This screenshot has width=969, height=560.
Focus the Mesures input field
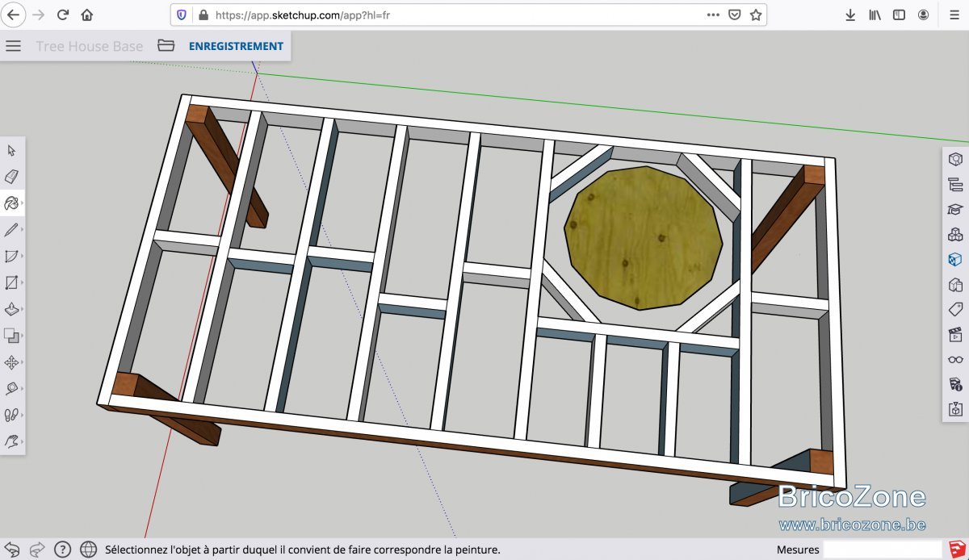click(883, 550)
